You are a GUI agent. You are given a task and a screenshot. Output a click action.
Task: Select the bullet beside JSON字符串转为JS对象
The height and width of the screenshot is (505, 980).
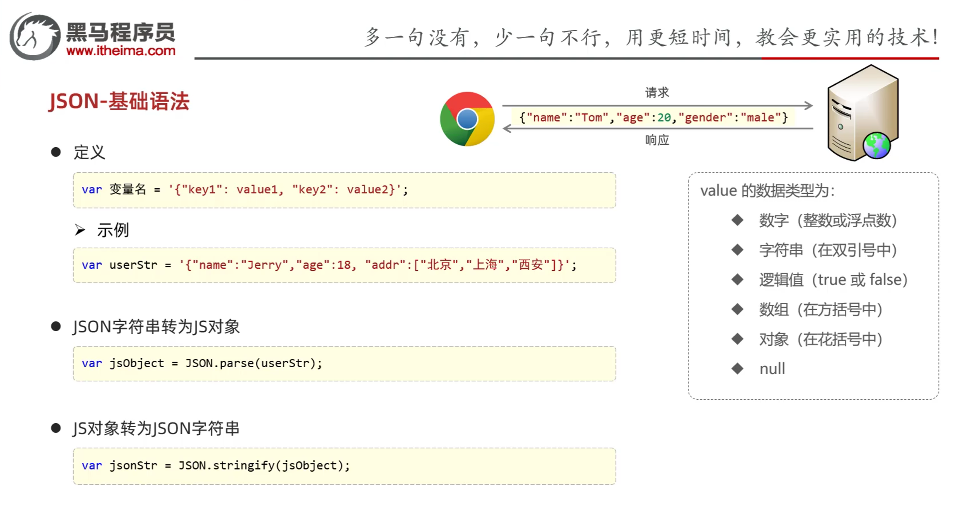(x=56, y=326)
